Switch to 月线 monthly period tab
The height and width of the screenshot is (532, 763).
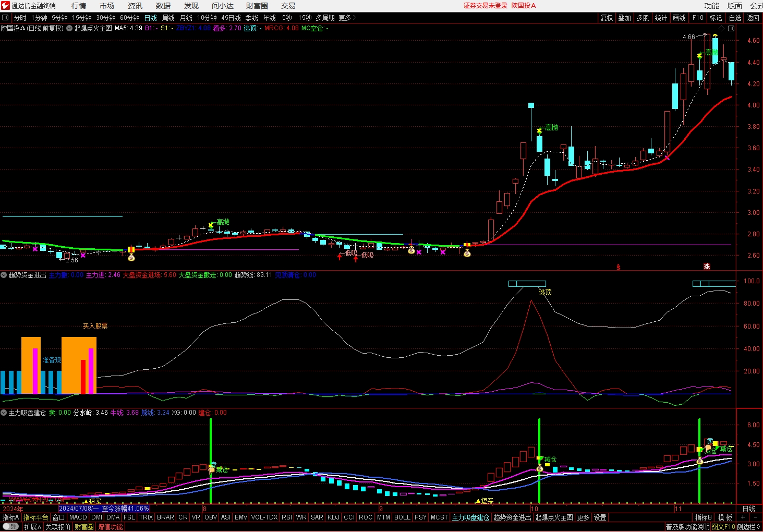pos(186,18)
